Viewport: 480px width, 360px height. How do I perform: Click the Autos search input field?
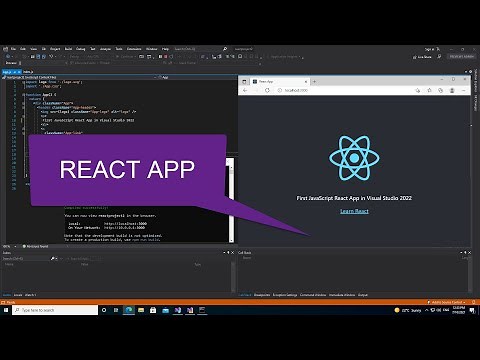click(x=26, y=258)
